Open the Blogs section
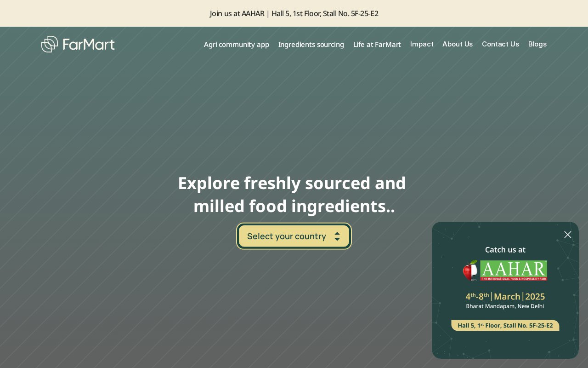This screenshot has height=368, width=588. click(537, 44)
